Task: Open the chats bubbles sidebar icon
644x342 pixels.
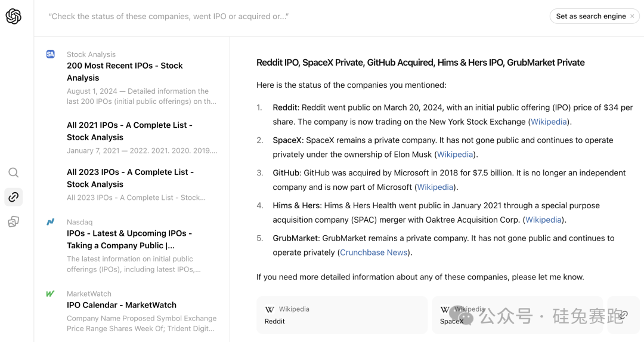Action: pos(13,221)
